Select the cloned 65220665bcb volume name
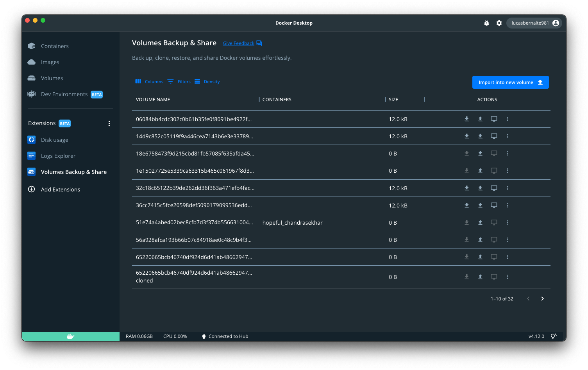 (x=194, y=277)
